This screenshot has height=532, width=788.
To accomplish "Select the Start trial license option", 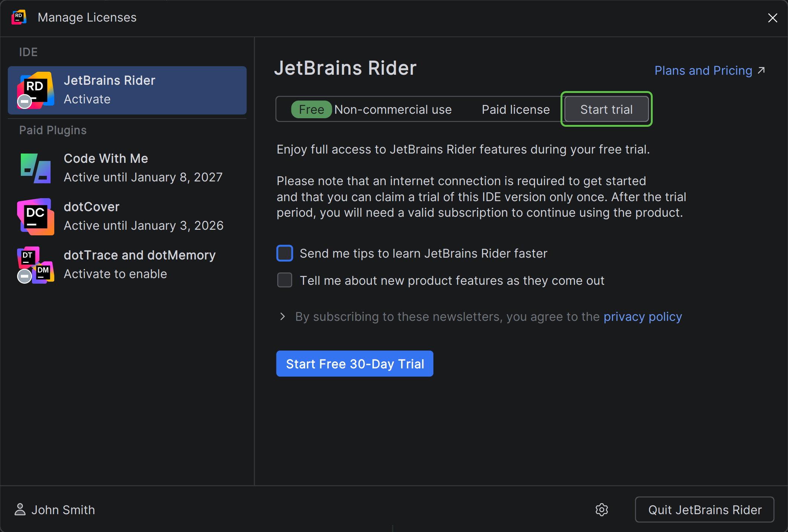I will coord(606,109).
